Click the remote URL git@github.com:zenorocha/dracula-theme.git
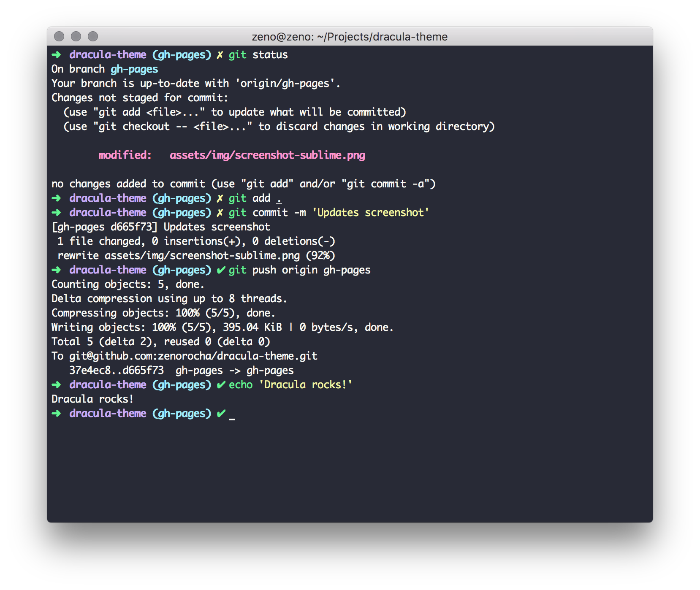 pos(193,356)
